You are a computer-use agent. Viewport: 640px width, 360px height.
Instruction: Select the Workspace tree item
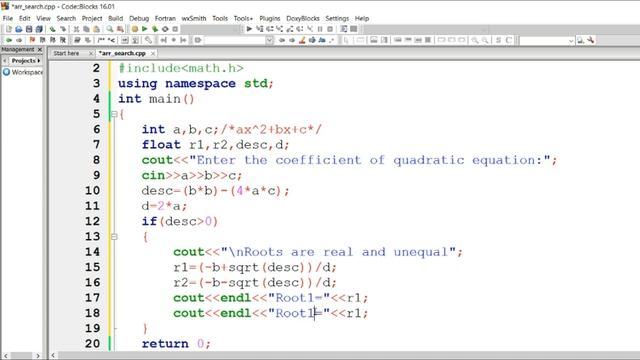[x=23, y=72]
